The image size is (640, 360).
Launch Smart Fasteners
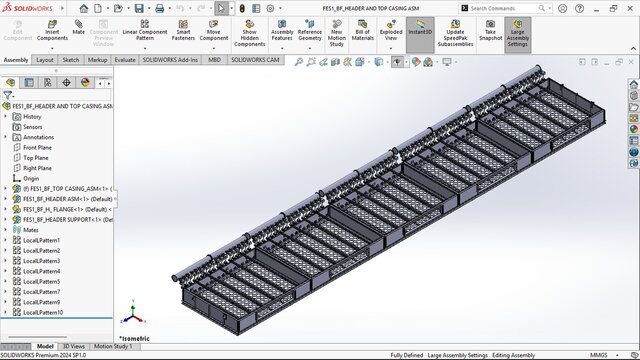point(183,31)
